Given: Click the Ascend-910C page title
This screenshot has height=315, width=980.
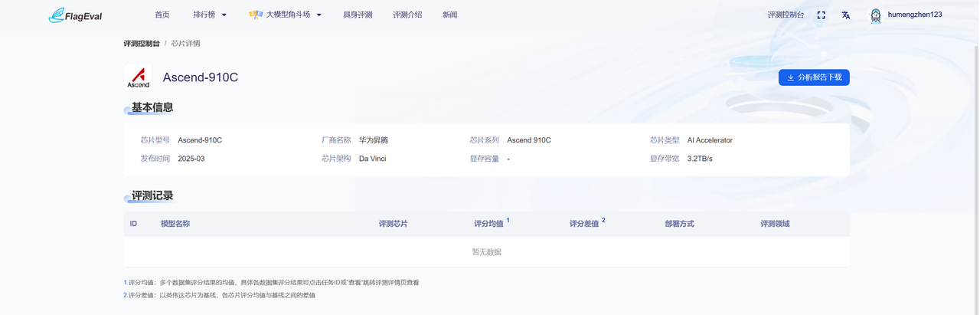Looking at the screenshot, I should tap(201, 77).
